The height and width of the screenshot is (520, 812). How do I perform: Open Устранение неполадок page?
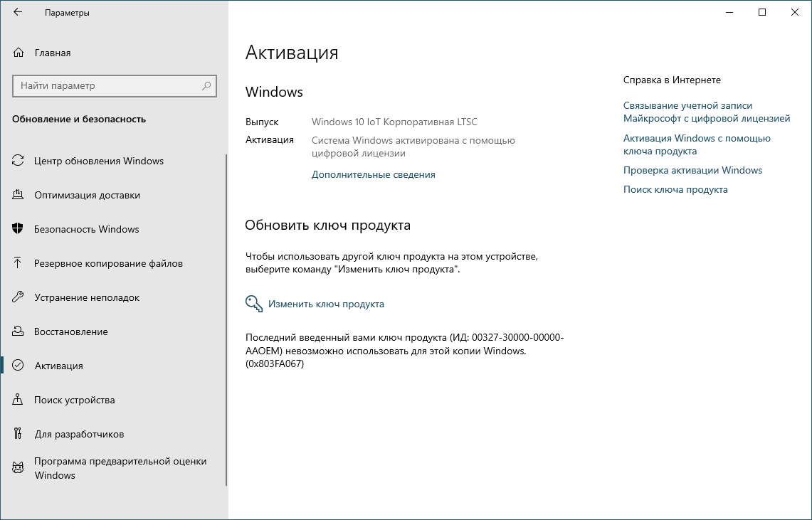(x=113, y=297)
